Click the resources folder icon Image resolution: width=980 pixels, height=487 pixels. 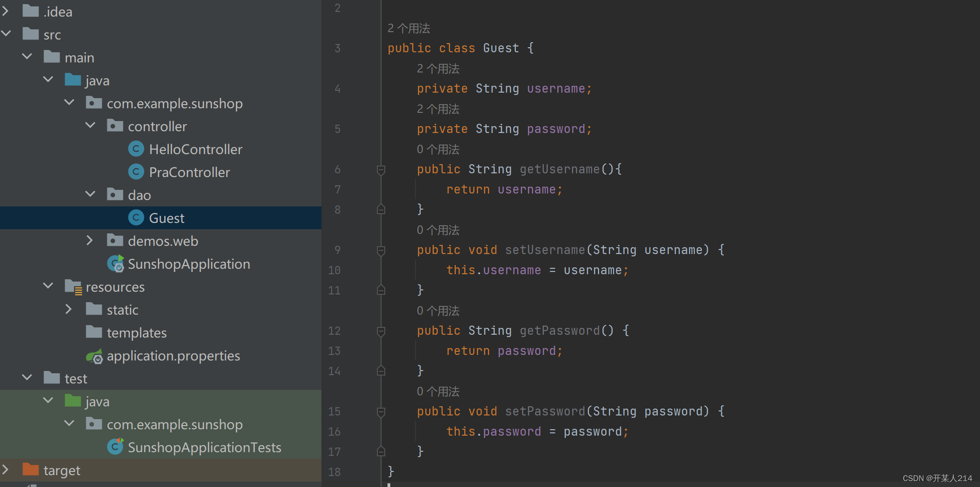click(73, 287)
